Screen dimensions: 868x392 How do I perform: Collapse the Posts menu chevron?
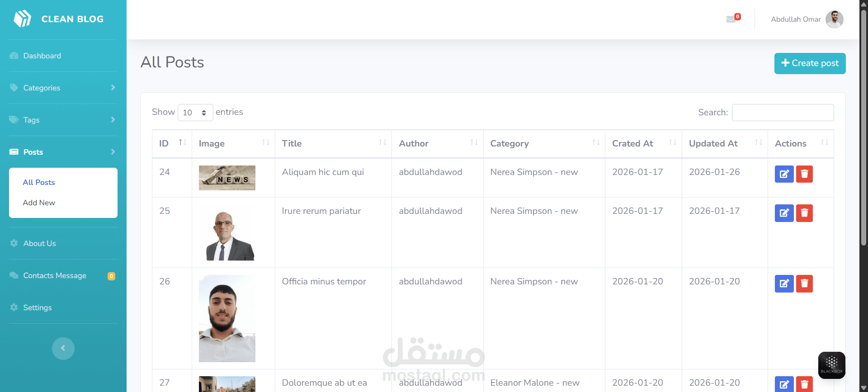113,152
